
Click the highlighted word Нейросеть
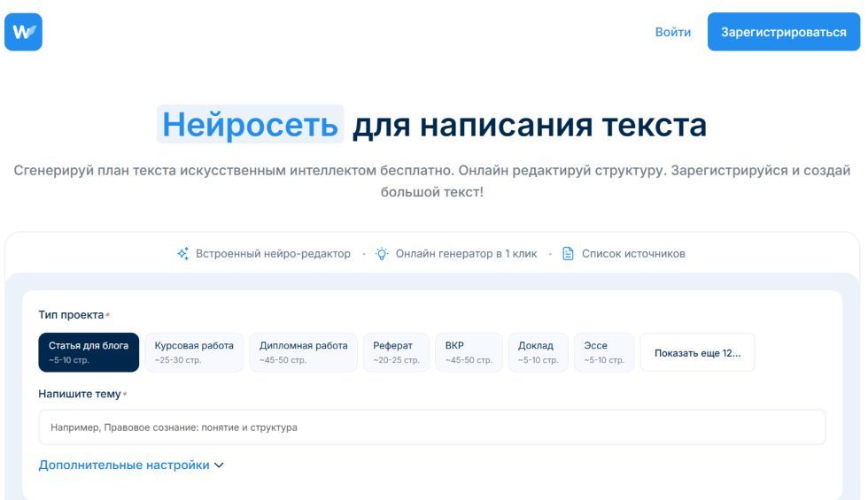pos(250,124)
